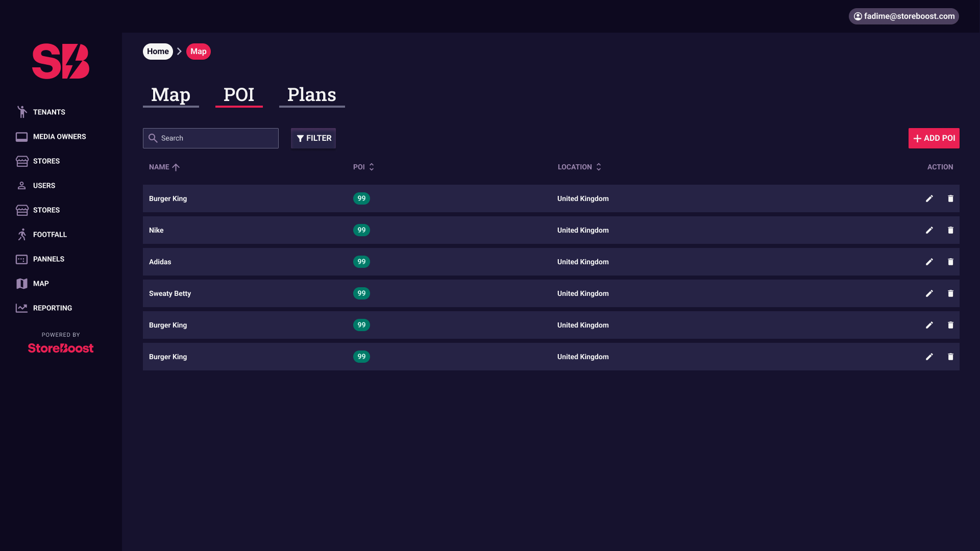Edit the Burger King entry directly above Nike

point(929,198)
